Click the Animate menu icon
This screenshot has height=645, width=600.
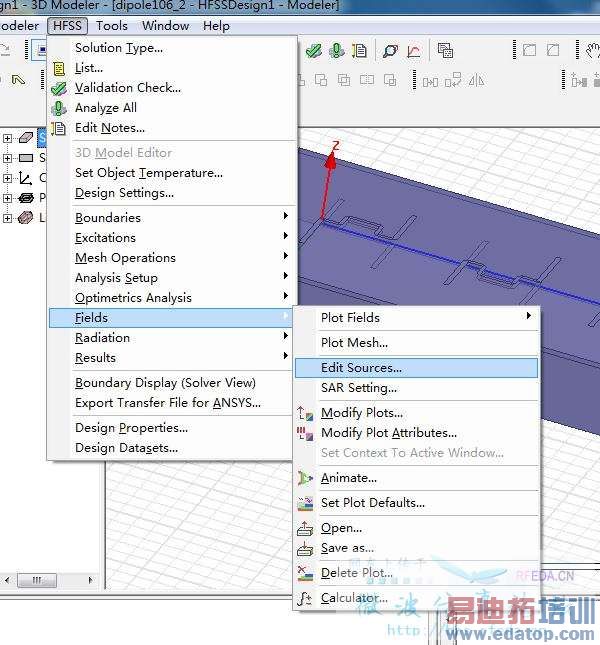[x=305, y=478]
